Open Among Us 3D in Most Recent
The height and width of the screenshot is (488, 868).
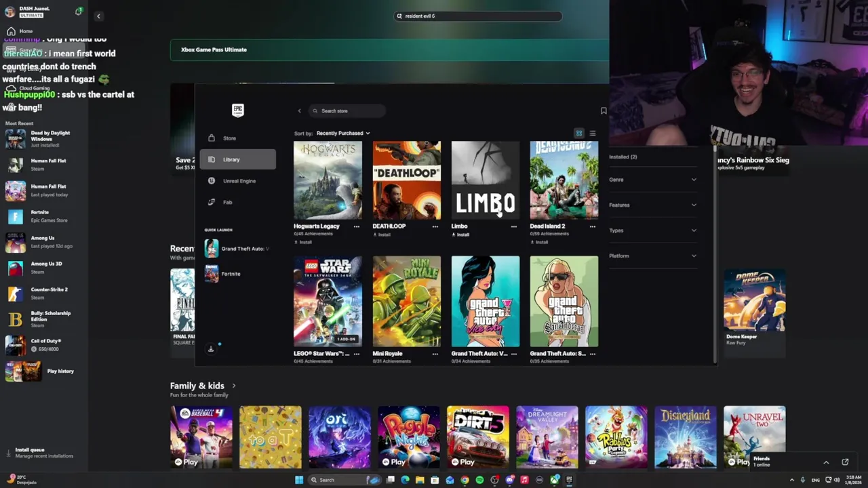click(44, 268)
